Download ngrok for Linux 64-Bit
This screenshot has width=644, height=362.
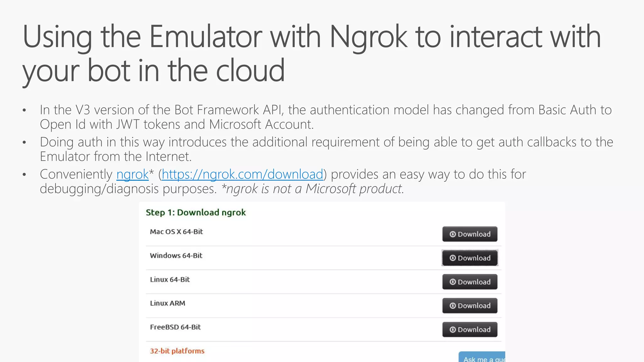click(470, 282)
